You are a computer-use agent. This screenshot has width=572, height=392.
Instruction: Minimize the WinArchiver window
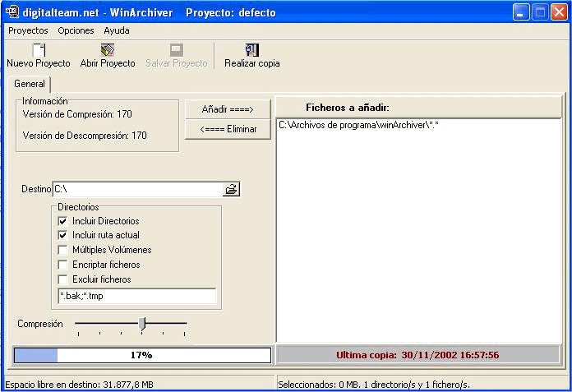tap(521, 12)
